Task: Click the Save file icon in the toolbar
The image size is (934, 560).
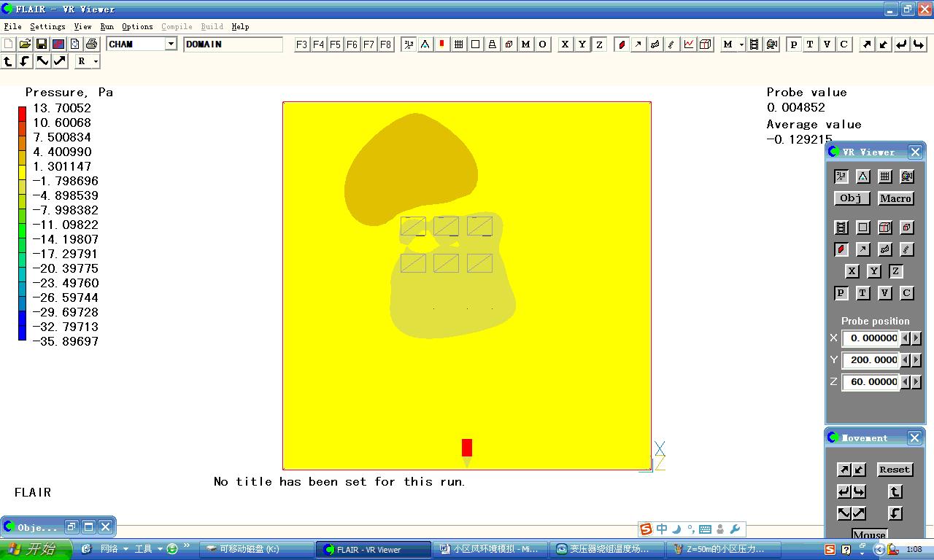Action: [x=42, y=44]
